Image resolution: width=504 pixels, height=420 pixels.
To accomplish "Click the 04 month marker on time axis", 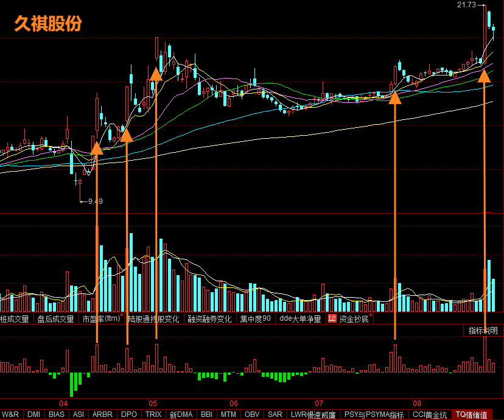I will [63, 404].
